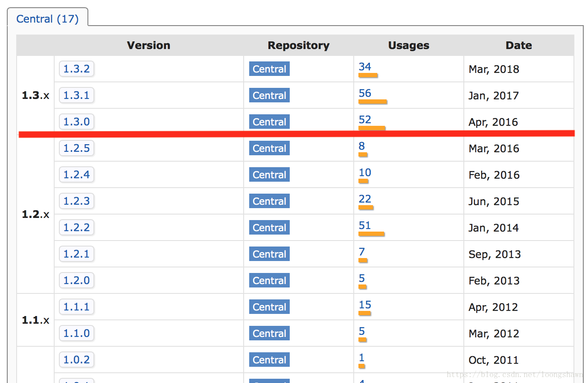Click the Repository column header

point(299,45)
